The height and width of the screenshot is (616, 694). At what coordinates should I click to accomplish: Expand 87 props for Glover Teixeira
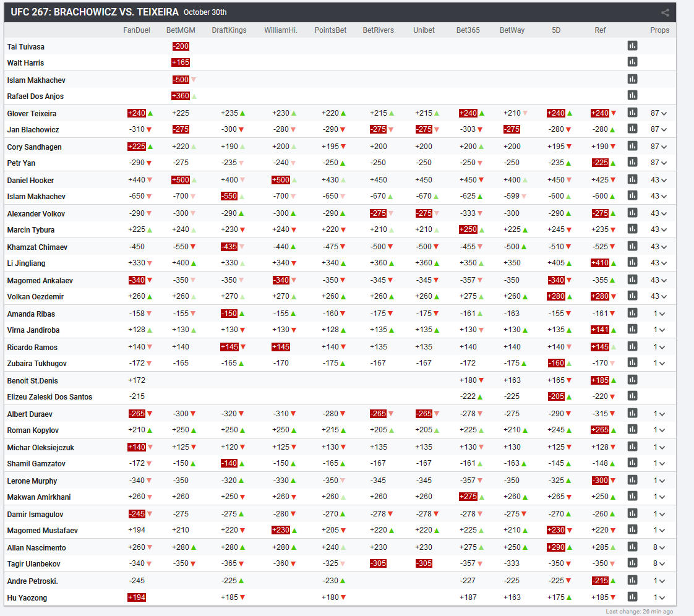[659, 113]
